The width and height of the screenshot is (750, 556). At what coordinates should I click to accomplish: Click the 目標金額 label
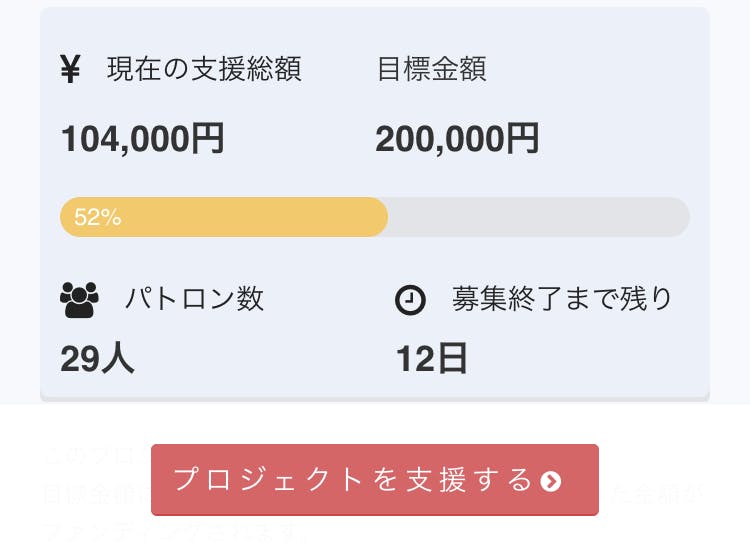[x=431, y=70]
